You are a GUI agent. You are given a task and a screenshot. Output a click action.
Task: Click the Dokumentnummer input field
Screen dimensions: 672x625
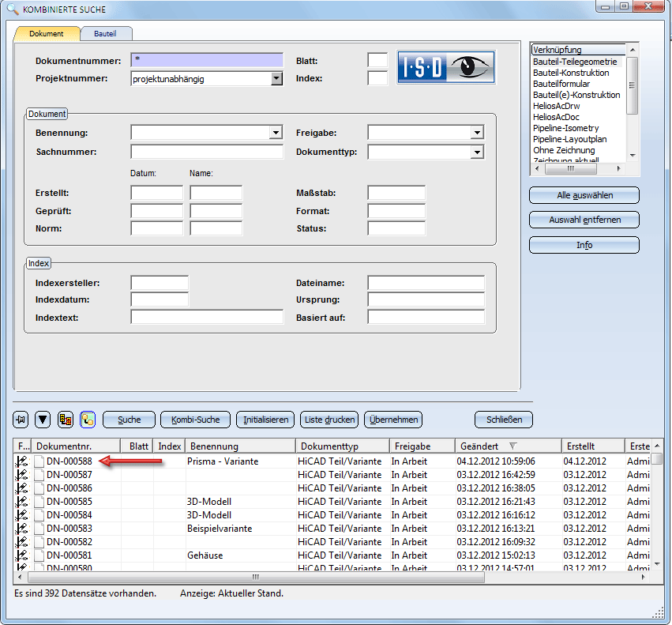(207, 60)
